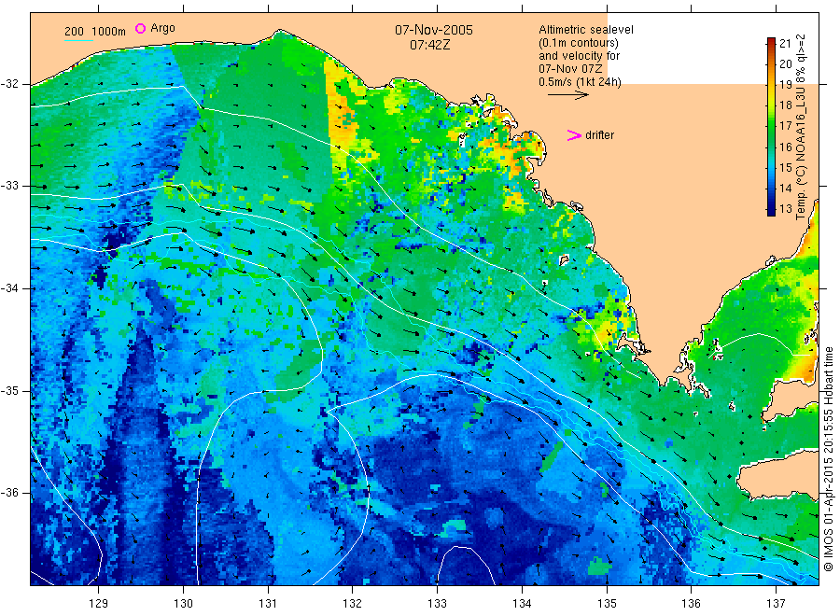Click the 17 value on the color bar
Image resolution: width=840 pixels, height=616 pixels.
click(x=785, y=126)
